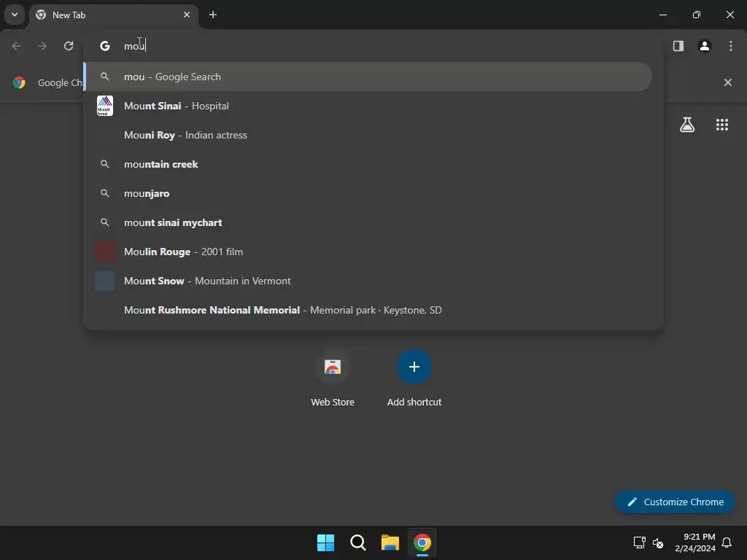Click the muted volume tray icon
The height and width of the screenshot is (560, 747).
pyautogui.click(x=658, y=542)
